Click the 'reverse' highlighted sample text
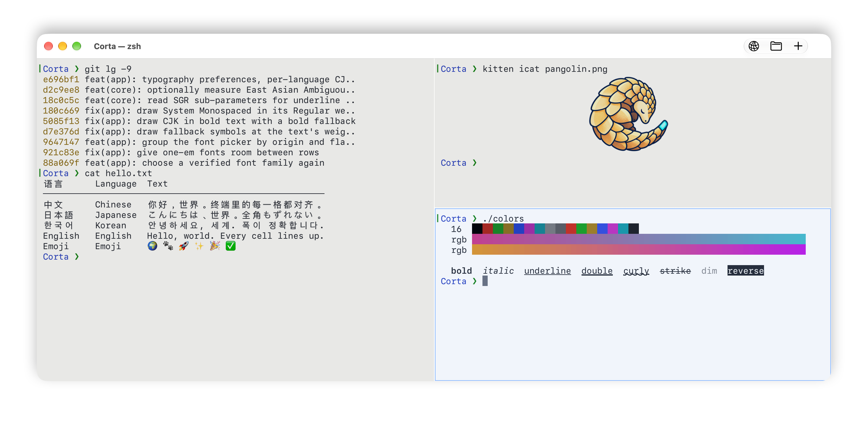 click(x=746, y=271)
